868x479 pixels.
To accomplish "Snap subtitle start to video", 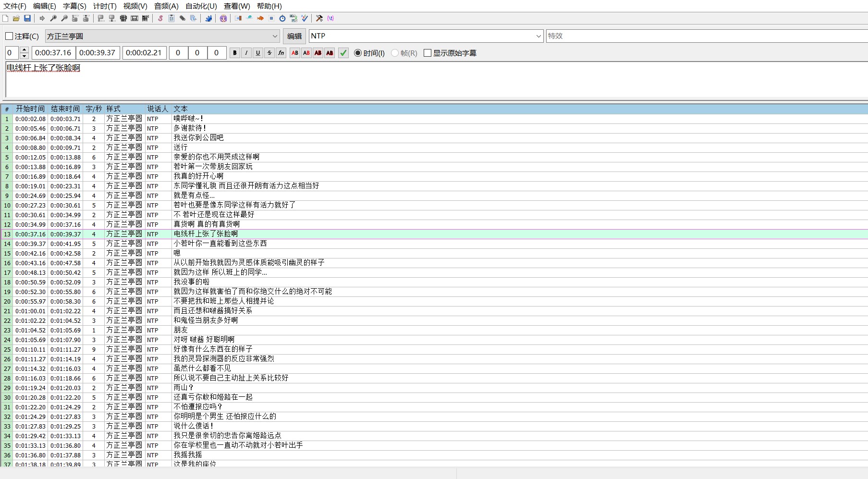I will click(x=101, y=18).
